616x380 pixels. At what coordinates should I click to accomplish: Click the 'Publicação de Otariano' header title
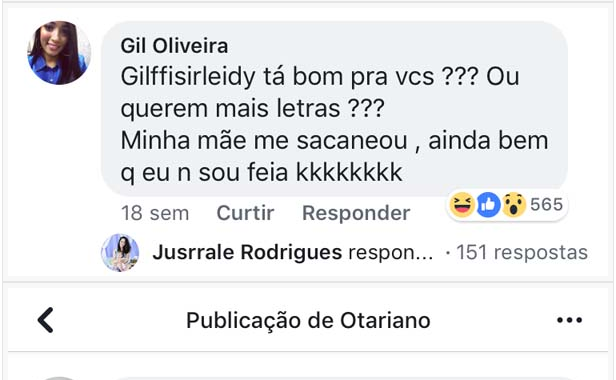click(x=308, y=320)
